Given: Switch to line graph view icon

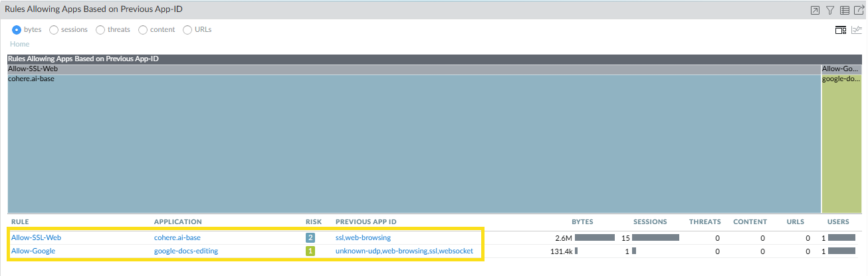Looking at the screenshot, I should [857, 30].
